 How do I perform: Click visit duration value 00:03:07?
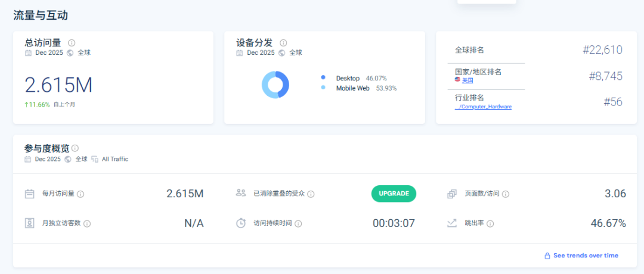pos(394,223)
